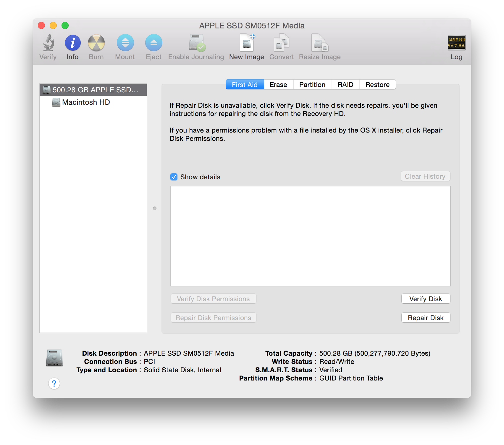
Task: Click the Verify Disk button
Action: pos(426,299)
